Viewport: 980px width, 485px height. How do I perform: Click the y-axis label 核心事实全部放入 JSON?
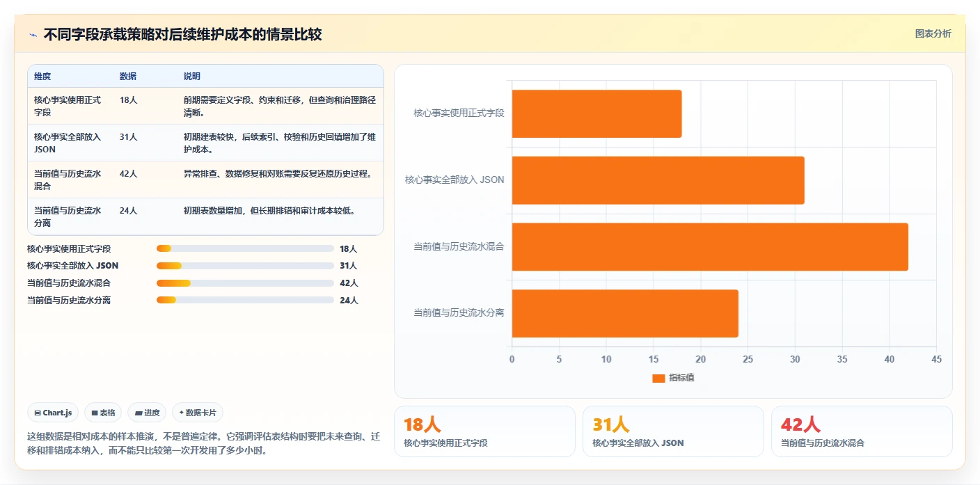[x=455, y=180]
